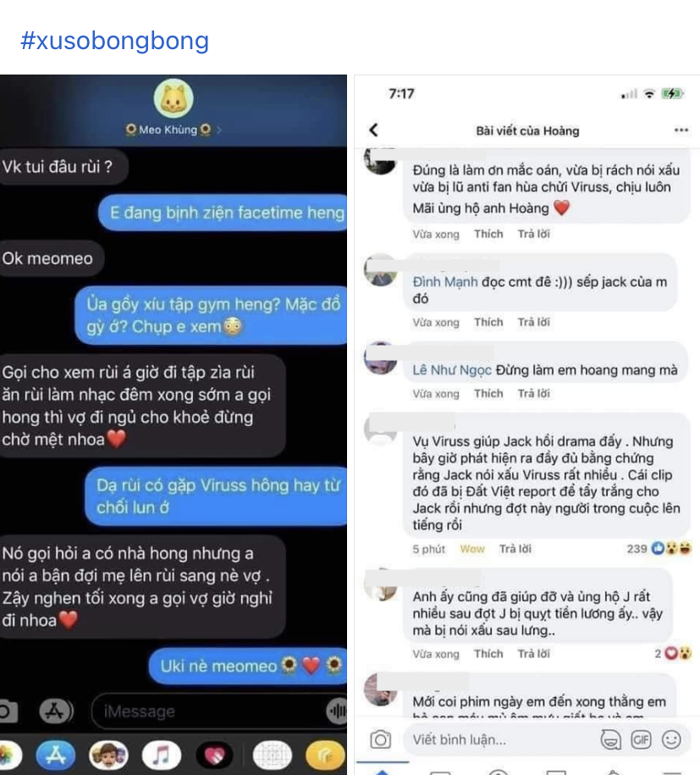
Task: Open the emoji smiley picker
Action: click(x=671, y=740)
